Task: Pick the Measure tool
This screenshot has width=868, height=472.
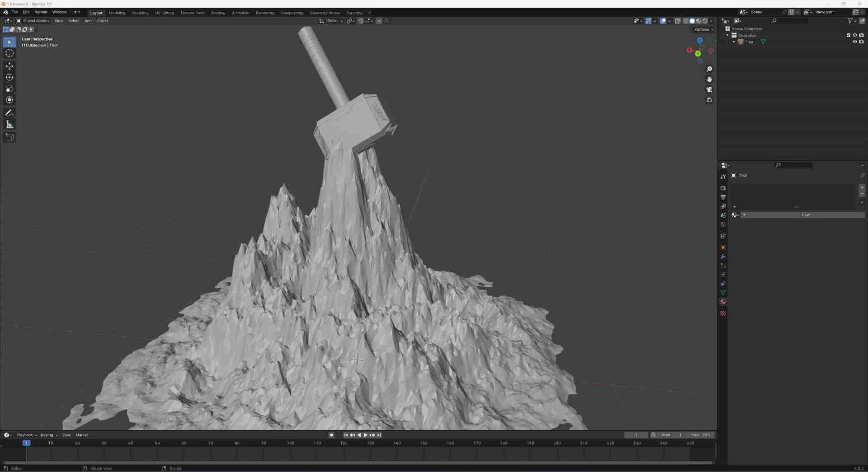Action: pyautogui.click(x=9, y=125)
